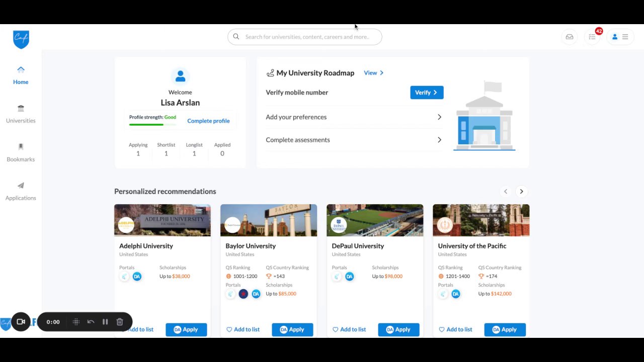Toggle the recorder camera button
The width and height of the screenshot is (644, 362).
pyautogui.click(x=21, y=322)
